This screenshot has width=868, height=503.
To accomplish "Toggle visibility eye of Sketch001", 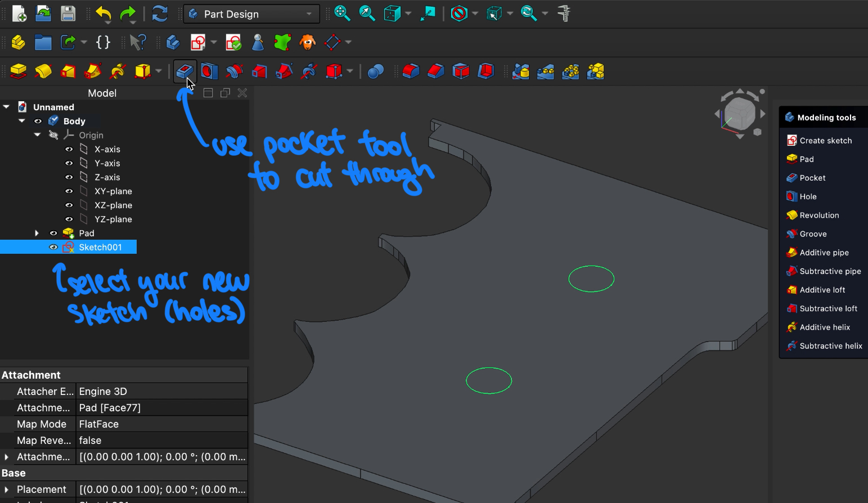I will 53,247.
